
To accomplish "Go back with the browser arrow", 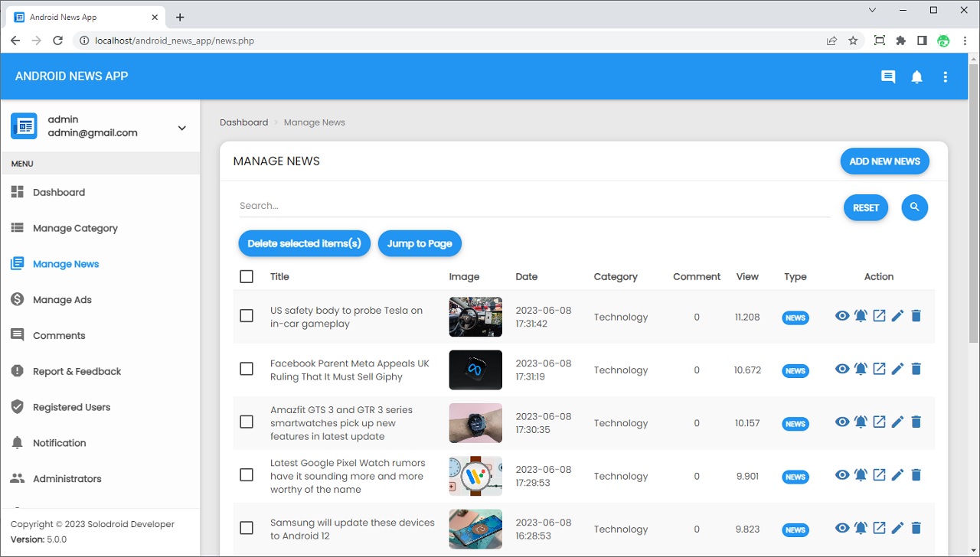I will tap(15, 41).
